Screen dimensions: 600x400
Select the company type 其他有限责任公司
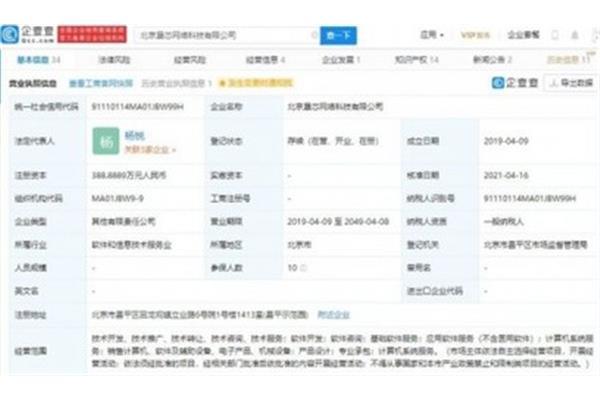[x=124, y=221]
